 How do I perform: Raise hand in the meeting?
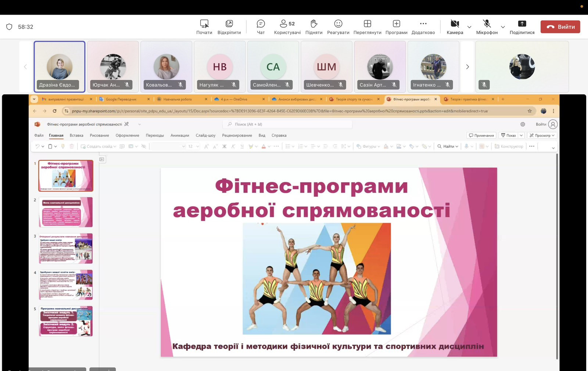(314, 27)
